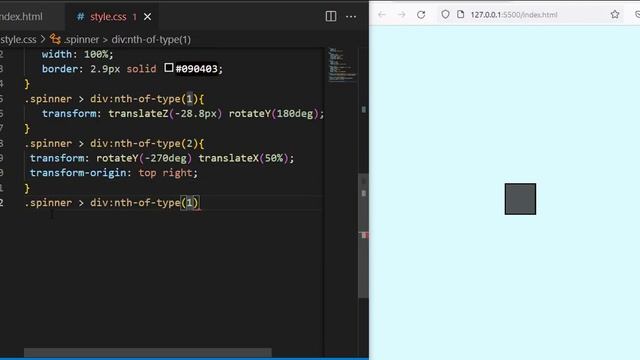Screen dimensions: 640x360
Task: Open color picker for #090403 swatch
Action: click(x=169, y=67)
